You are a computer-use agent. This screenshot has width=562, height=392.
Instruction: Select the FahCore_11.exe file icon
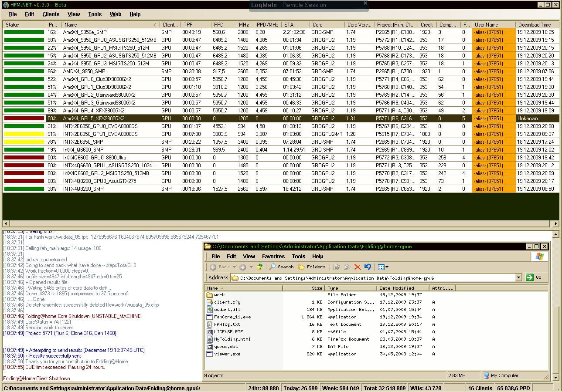click(x=209, y=317)
